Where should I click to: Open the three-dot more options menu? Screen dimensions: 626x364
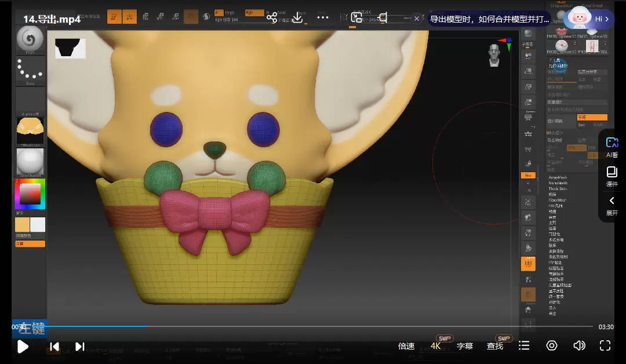[x=323, y=17]
